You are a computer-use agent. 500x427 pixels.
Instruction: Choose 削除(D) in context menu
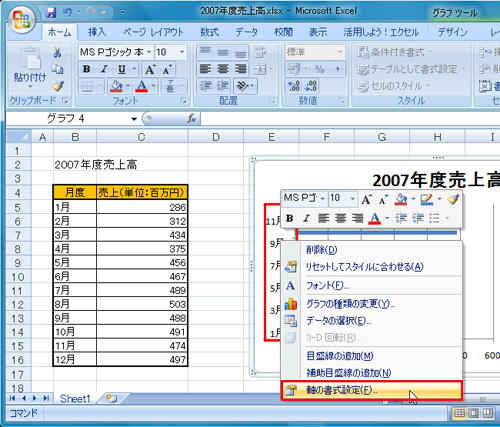coord(371,249)
